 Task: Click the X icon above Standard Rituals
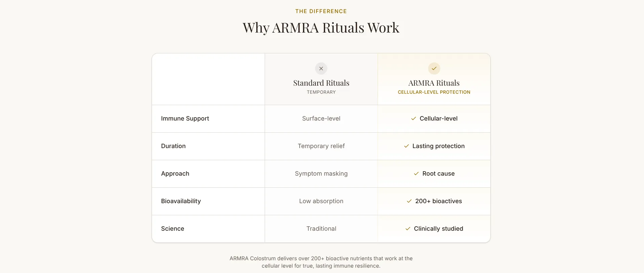click(x=321, y=69)
